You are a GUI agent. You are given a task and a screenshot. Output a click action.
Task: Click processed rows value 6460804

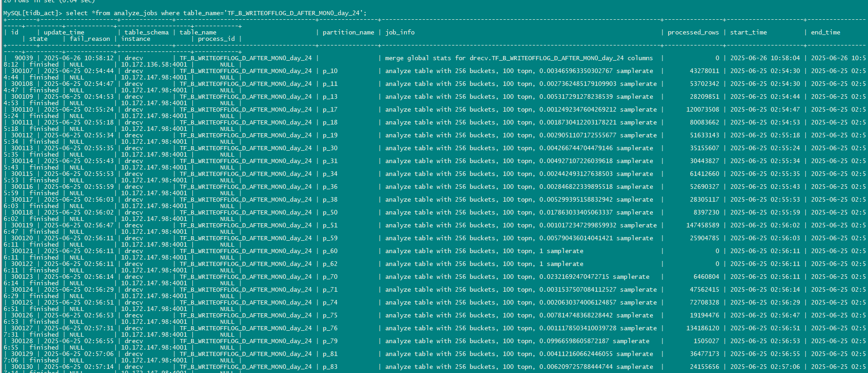[x=706, y=277]
